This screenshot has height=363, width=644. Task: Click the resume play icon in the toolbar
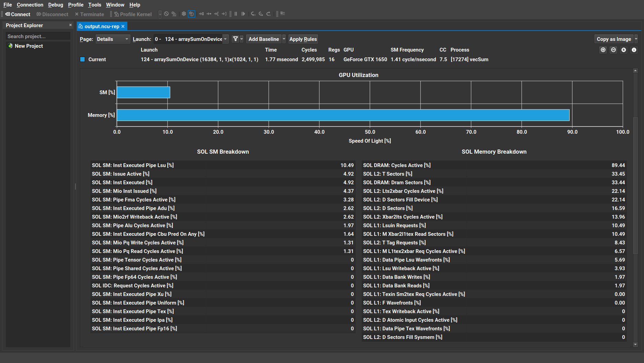(x=243, y=14)
